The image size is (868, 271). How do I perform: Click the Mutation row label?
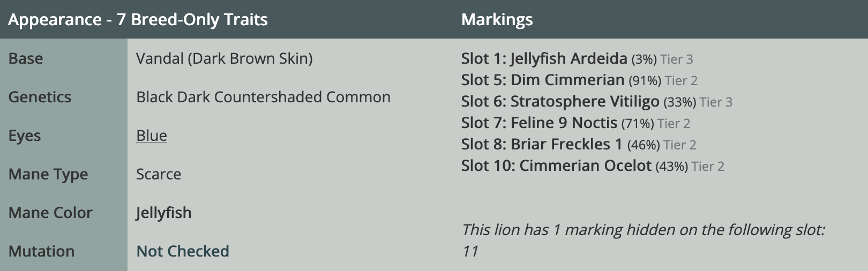tap(41, 251)
